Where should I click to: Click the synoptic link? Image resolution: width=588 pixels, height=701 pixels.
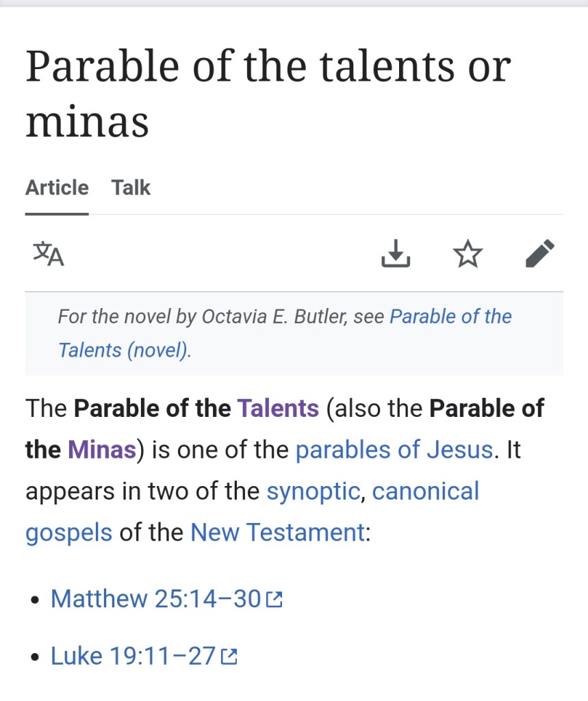pos(313,492)
